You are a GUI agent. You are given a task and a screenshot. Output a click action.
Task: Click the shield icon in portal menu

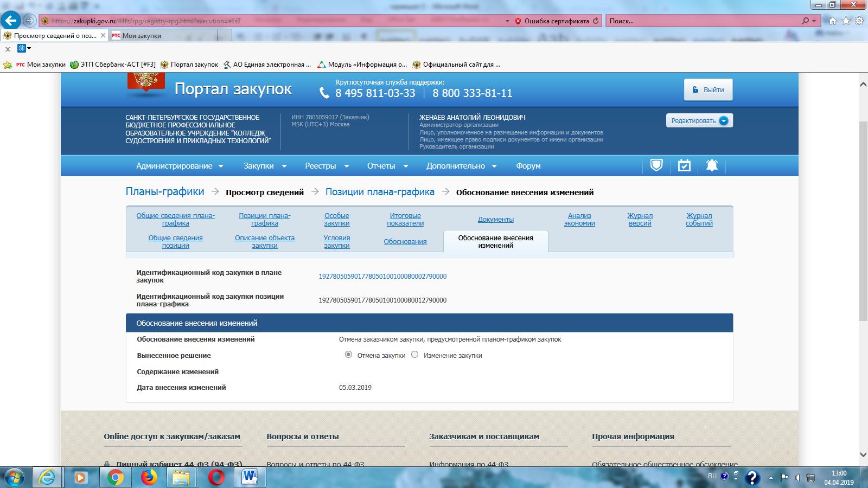tap(656, 165)
